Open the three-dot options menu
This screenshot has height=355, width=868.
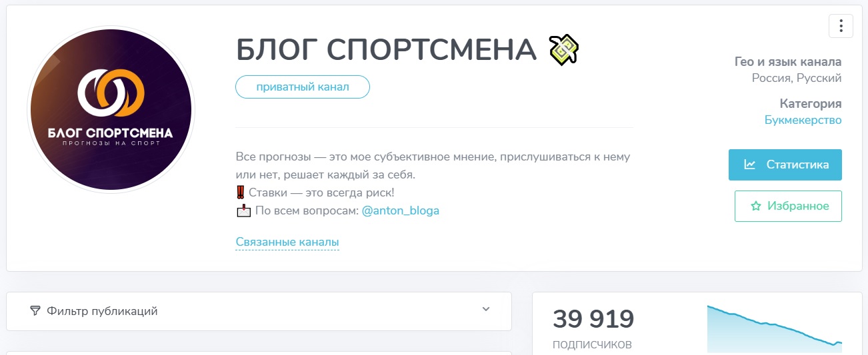pyautogui.click(x=841, y=26)
